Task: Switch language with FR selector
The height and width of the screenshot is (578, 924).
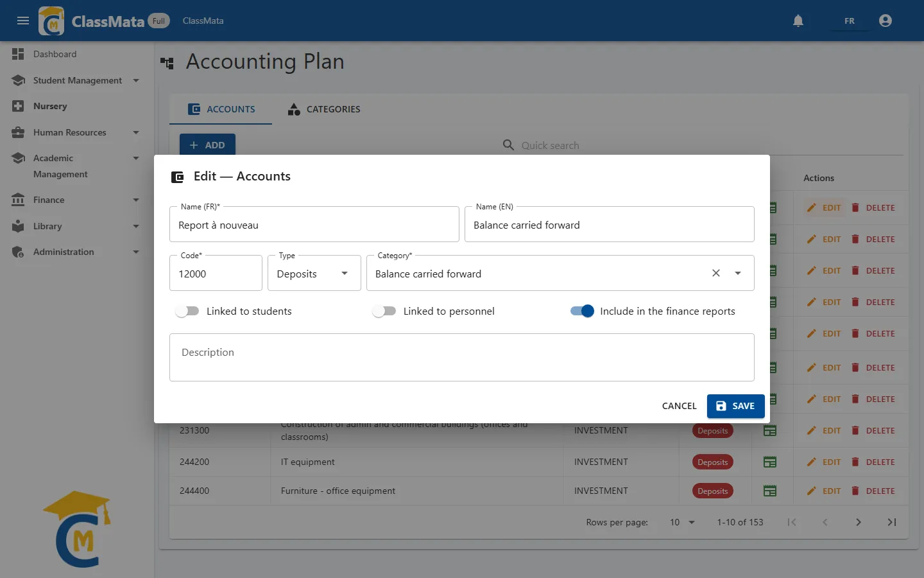Action: pyautogui.click(x=849, y=21)
